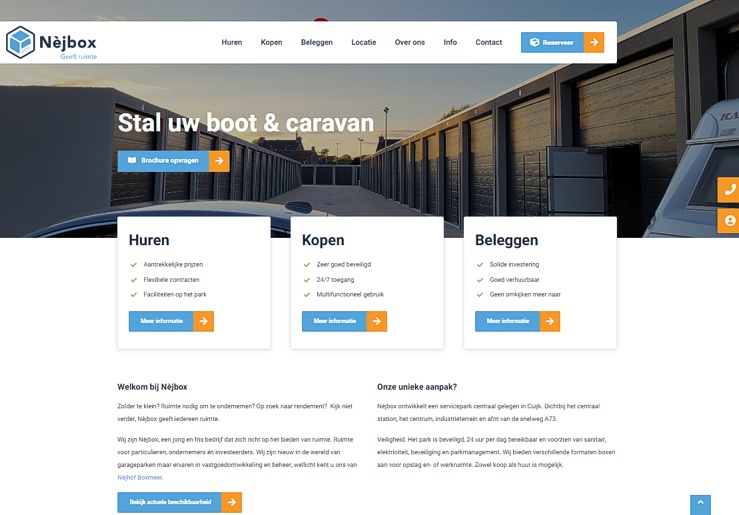Click the orange arrow beside Reserveer
Image resolution: width=739 pixels, height=515 pixels.
594,42
